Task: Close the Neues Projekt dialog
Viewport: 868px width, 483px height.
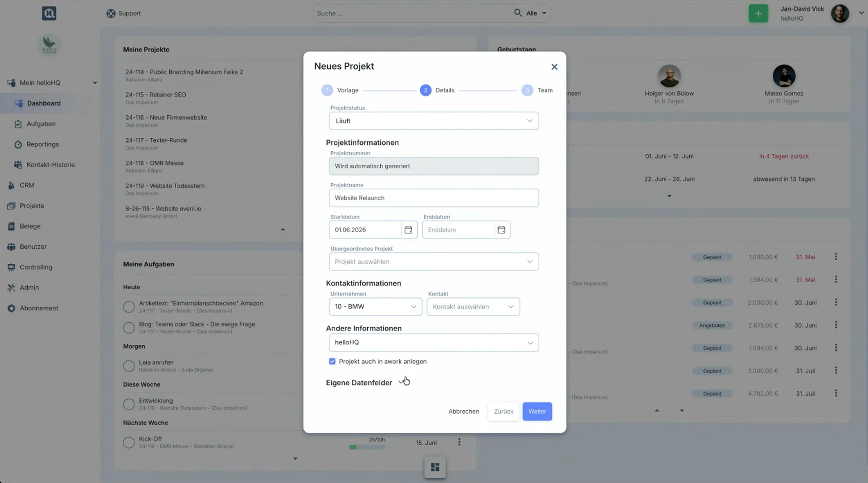Action: click(554, 67)
